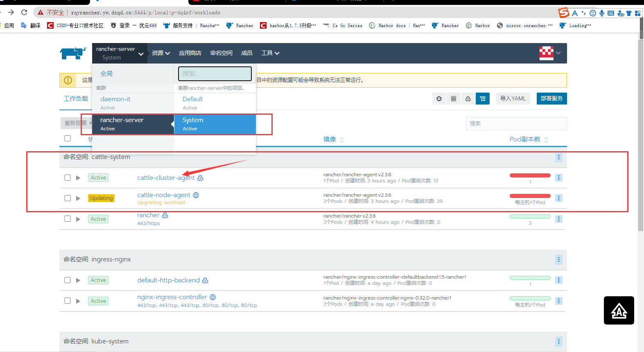Go to the 命名空间 nav item

pyautogui.click(x=221, y=53)
